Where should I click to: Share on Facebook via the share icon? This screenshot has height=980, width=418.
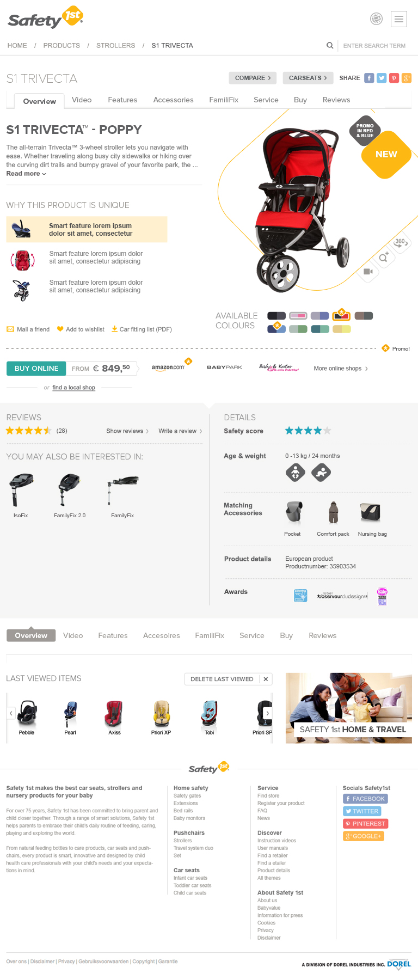click(369, 78)
